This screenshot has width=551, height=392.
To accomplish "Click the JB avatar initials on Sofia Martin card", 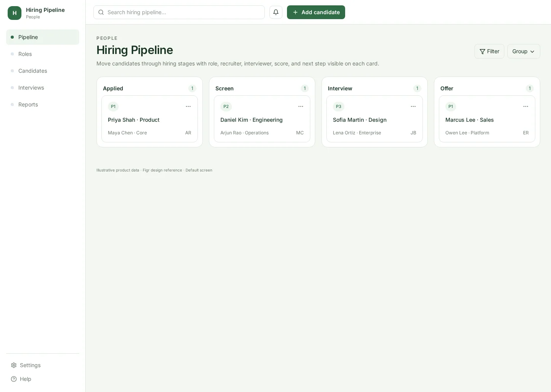I will pos(413,133).
